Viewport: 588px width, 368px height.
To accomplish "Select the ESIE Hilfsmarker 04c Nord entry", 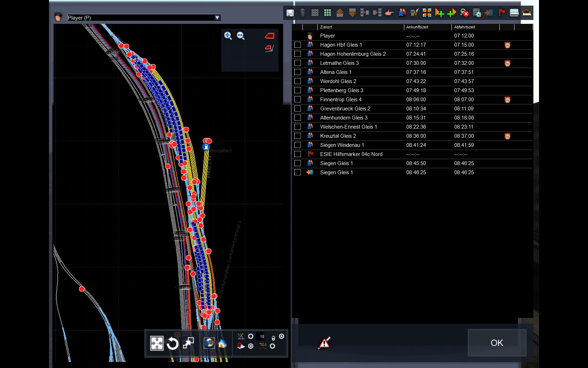I will (x=351, y=154).
